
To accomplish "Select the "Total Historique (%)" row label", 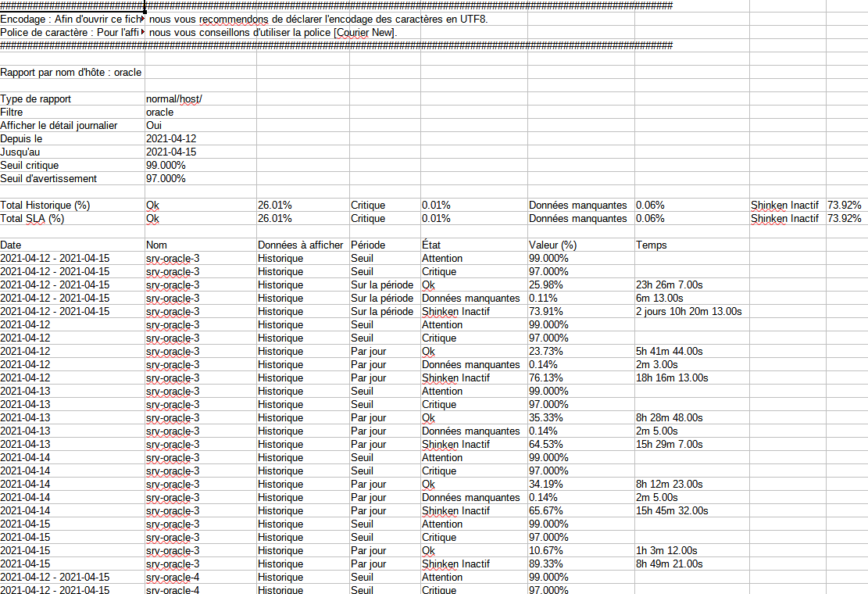I will tap(45, 206).
